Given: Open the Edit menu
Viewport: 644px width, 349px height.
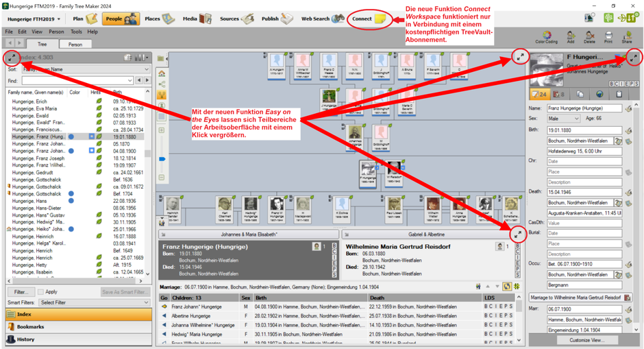Looking at the screenshot, I should click(x=22, y=32).
